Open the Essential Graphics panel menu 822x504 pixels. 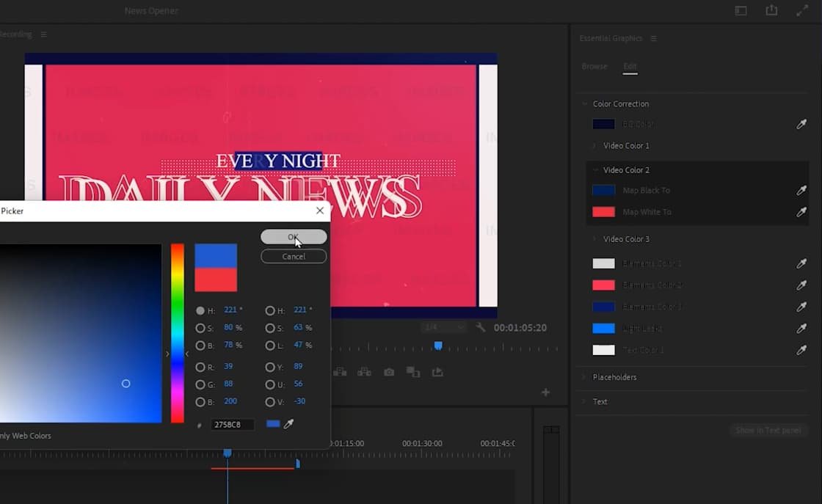(x=653, y=38)
